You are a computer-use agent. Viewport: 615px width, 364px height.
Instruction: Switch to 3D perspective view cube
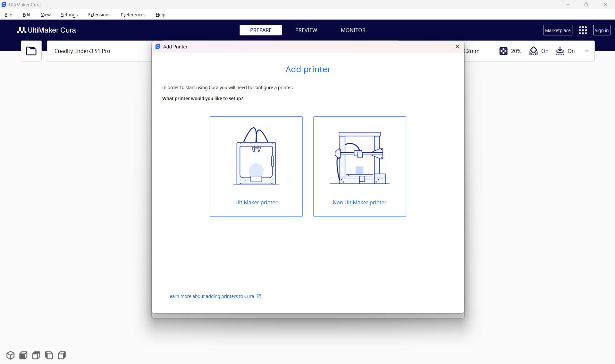pos(10,355)
